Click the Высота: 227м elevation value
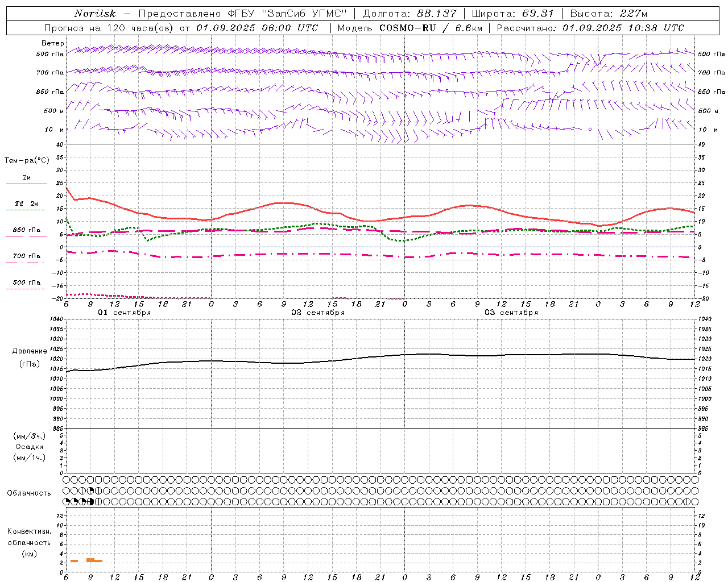This screenshot has width=728, height=582. pyautogui.click(x=609, y=14)
